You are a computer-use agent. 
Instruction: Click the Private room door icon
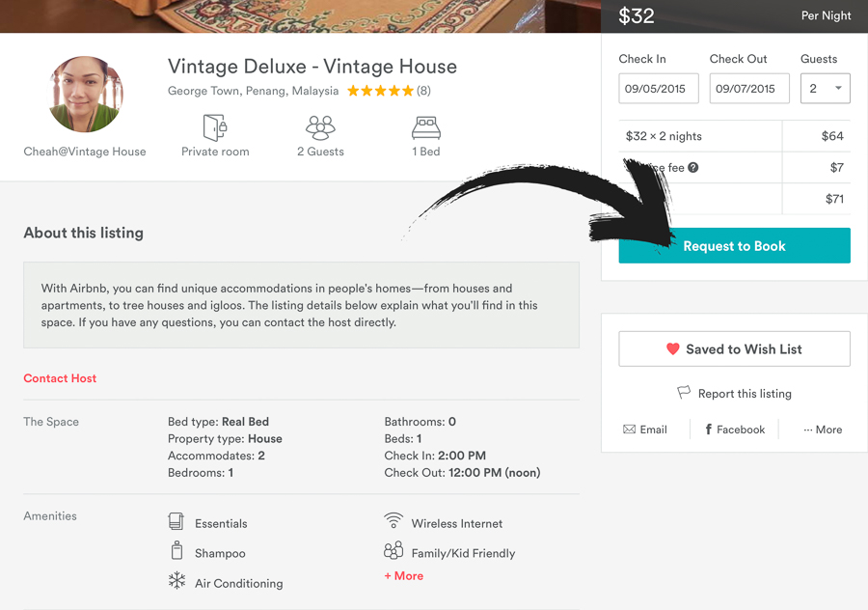coord(215,127)
